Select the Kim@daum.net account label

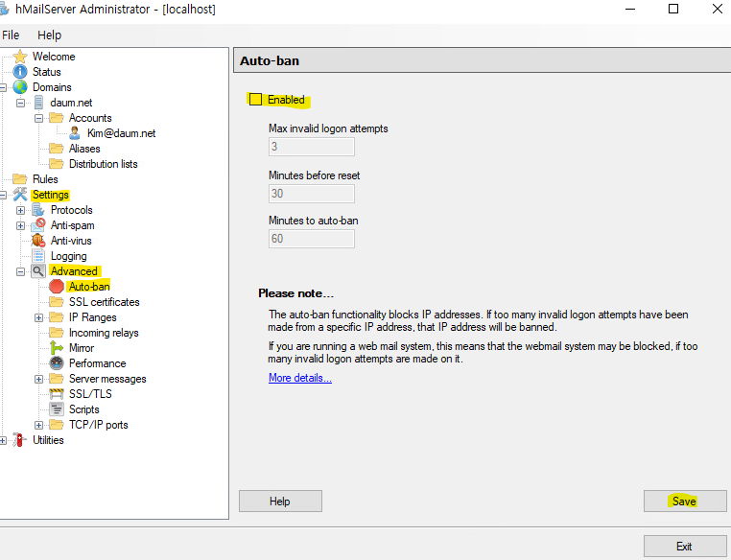[x=121, y=133]
